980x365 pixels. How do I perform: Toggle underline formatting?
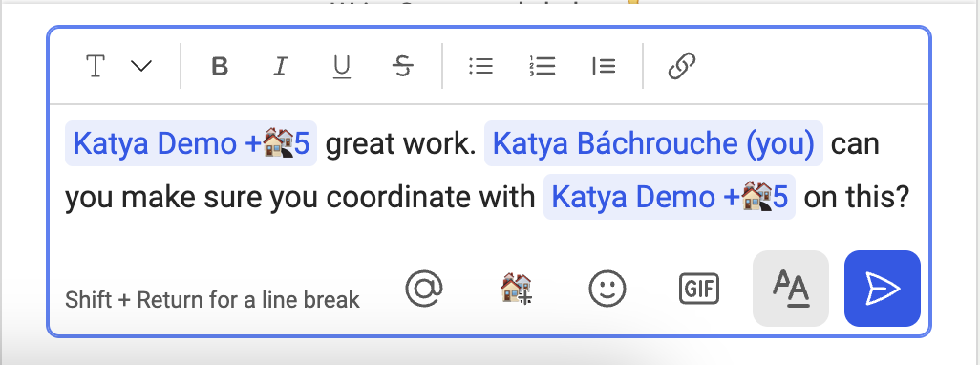coord(341,66)
